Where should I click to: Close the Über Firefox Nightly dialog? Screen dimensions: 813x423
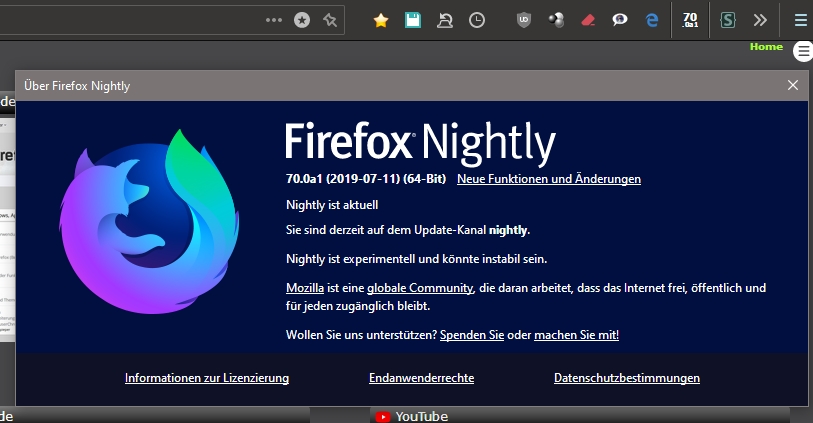tap(793, 85)
